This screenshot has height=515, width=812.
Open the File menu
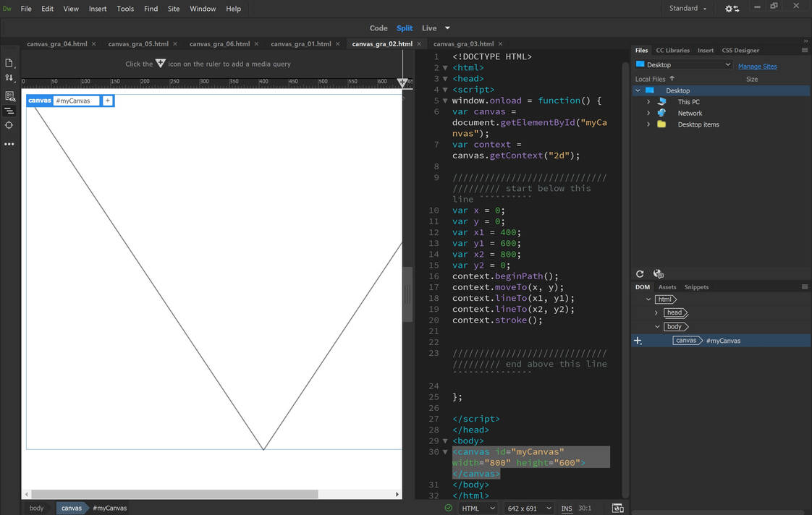26,9
